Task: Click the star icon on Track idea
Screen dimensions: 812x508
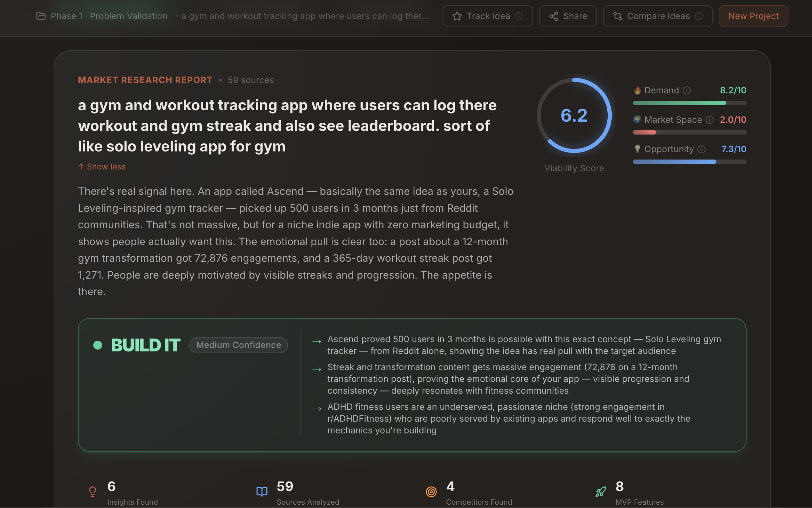Action: (457, 16)
